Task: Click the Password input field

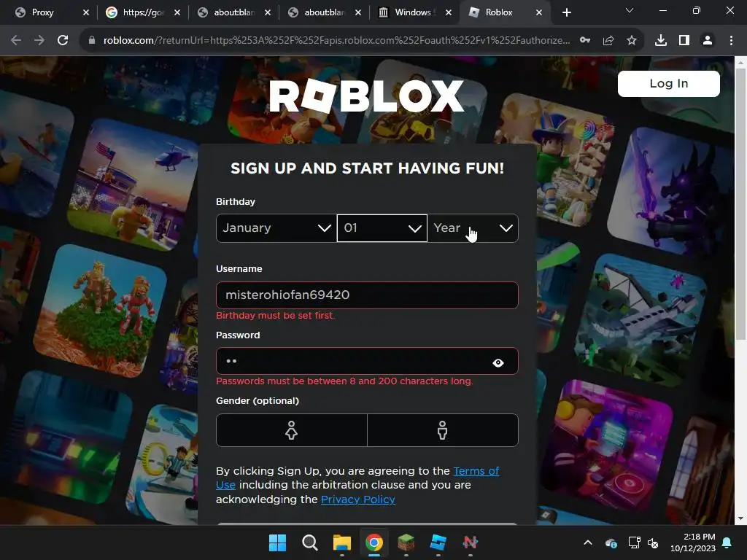Action: (x=367, y=361)
